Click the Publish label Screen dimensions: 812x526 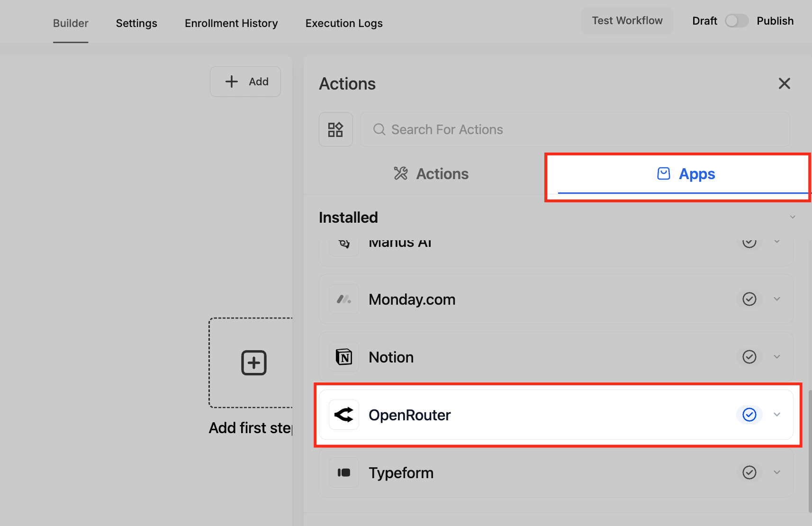tap(775, 21)
